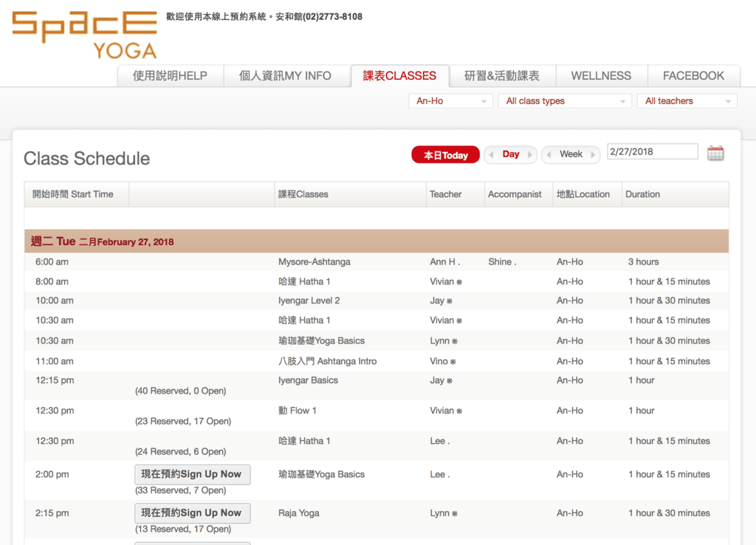Open the calendar date picker icon
This screenshot has height=545, width=756.
click(715, 153)
